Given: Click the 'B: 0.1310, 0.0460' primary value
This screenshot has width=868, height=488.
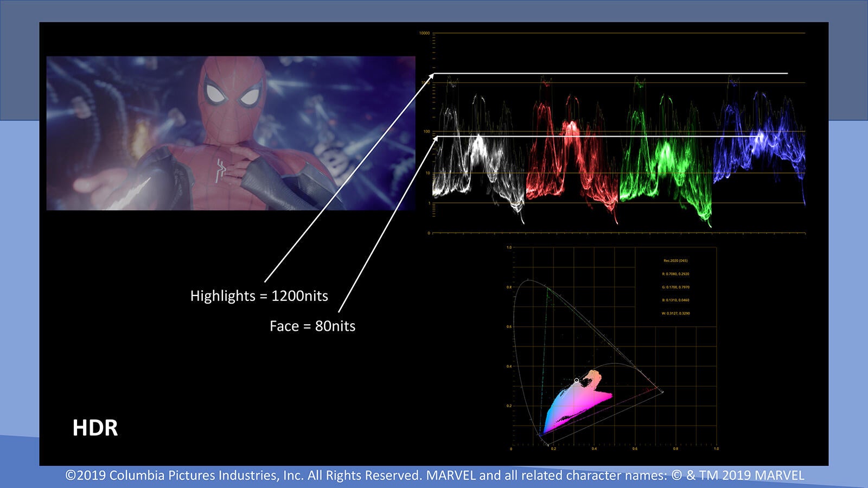Looking at the screenshot, I should pos(675,300).
